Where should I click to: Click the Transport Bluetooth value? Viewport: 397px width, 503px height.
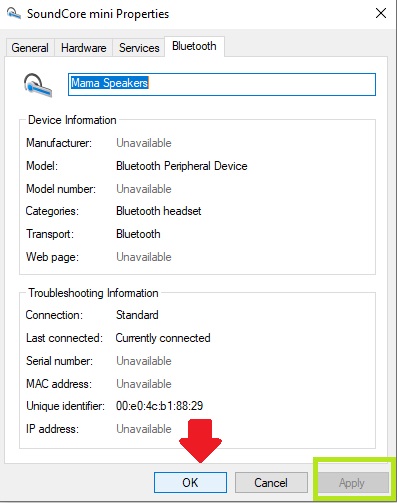[138, 234]
